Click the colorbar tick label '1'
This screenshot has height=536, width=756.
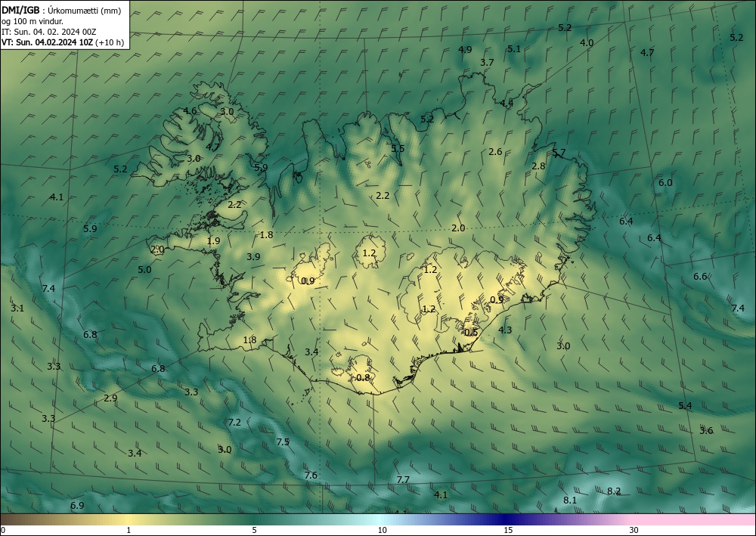click(129, 531)
